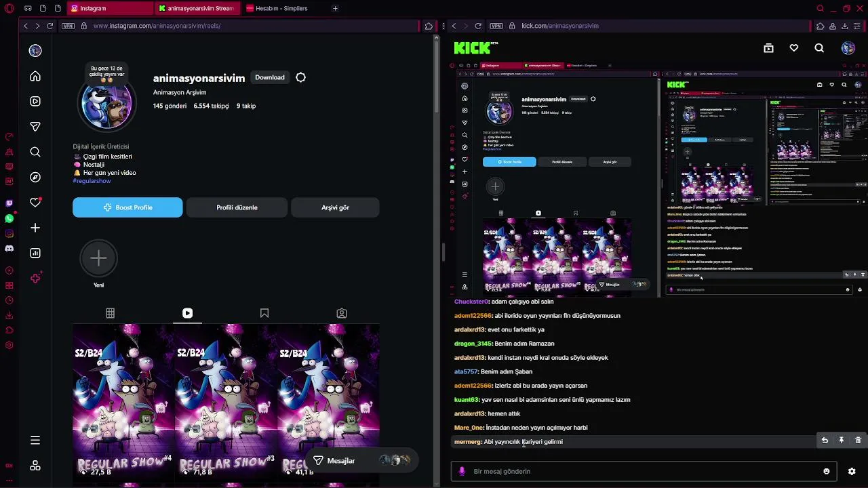
Task: Click Instagram address bar URL
Action: coord(157,26)
